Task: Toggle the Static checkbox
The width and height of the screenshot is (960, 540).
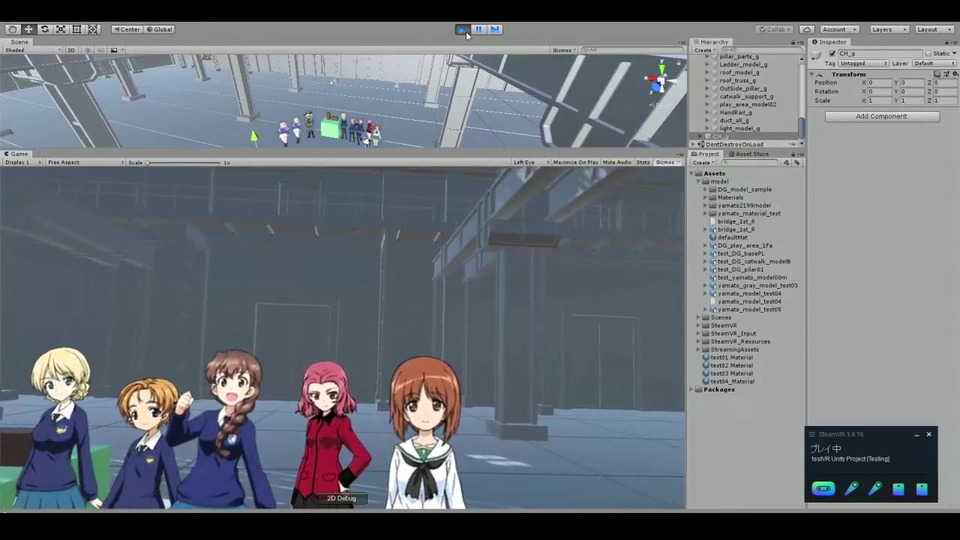Action: 928,54
